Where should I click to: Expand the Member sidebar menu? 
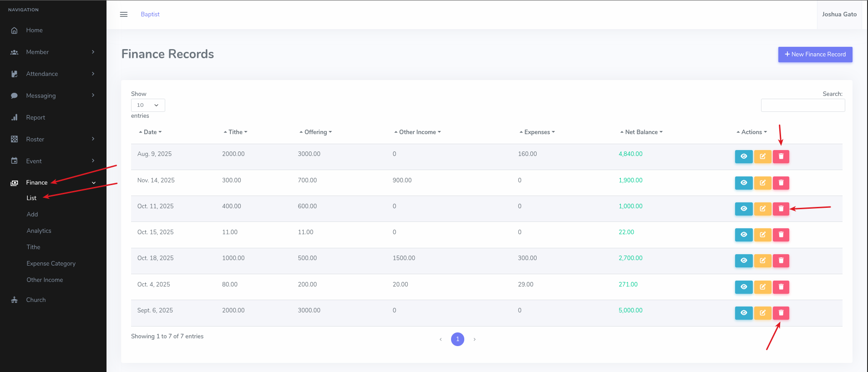click(x=53, y=52)
